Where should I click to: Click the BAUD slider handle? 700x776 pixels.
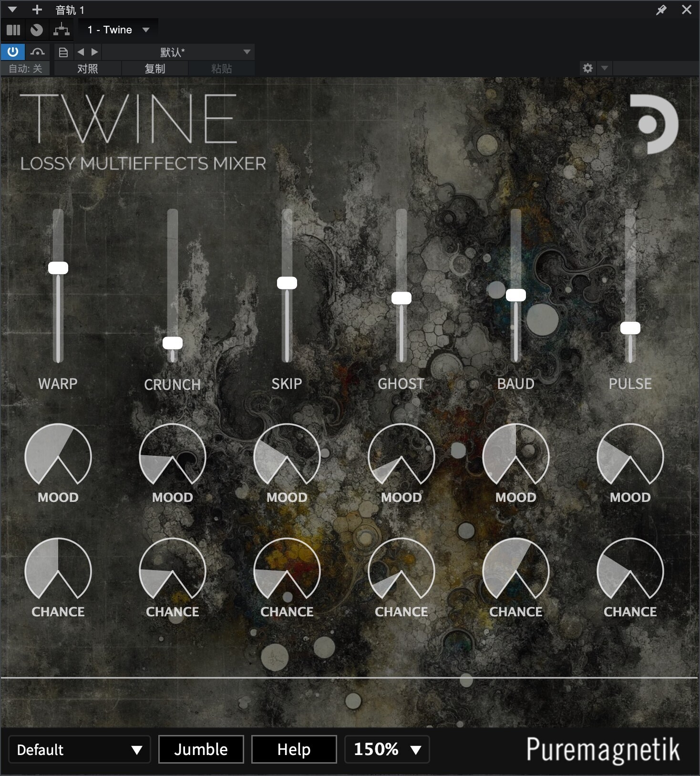click(516, 296)
